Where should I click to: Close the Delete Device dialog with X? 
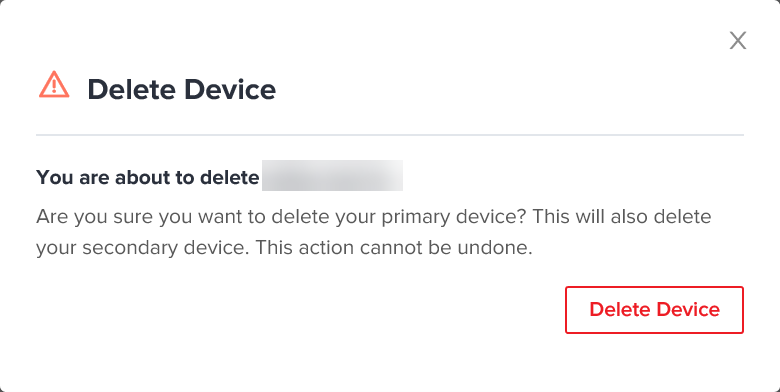click(x=738, y=40)
